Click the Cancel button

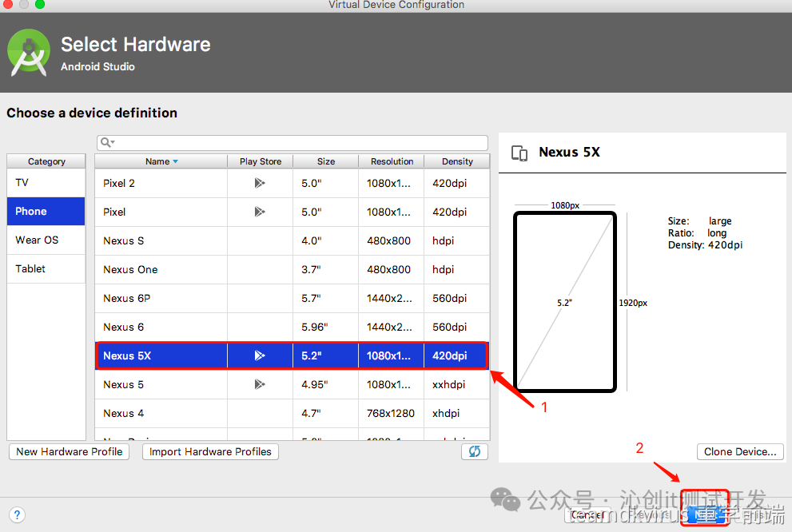click(x=587, y=514)
